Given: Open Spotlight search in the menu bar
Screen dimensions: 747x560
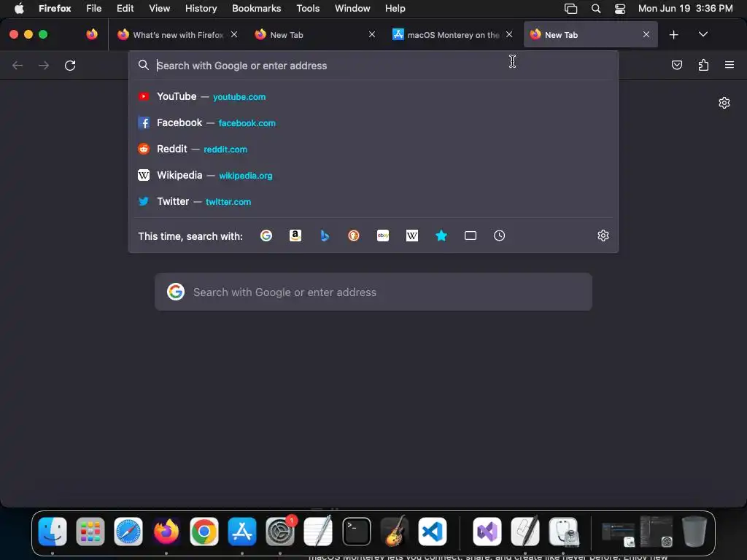Looking at the screenshot, I should coord(595,9).
